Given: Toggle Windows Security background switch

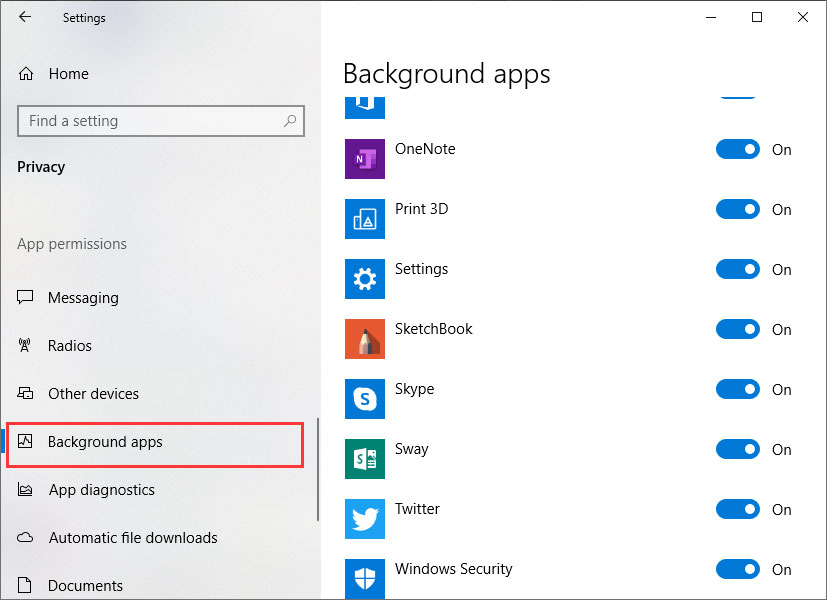Looking at the screenshot, I should click(x=737, y=569).
